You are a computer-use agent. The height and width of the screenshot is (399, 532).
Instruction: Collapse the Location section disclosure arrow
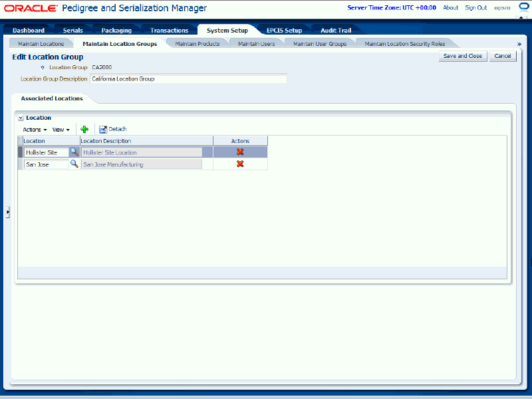tap(21, 118)
